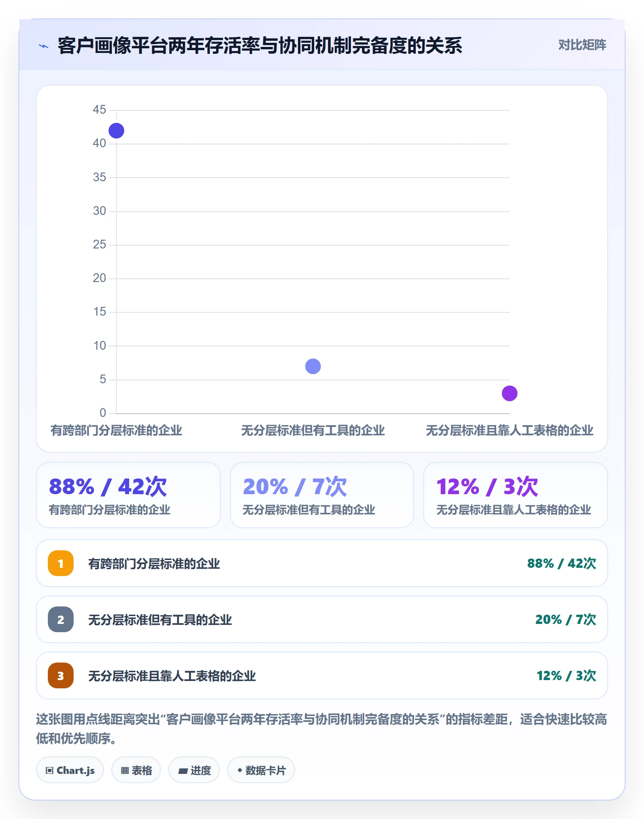Click the gray rank 2 badge

point(61,619)
